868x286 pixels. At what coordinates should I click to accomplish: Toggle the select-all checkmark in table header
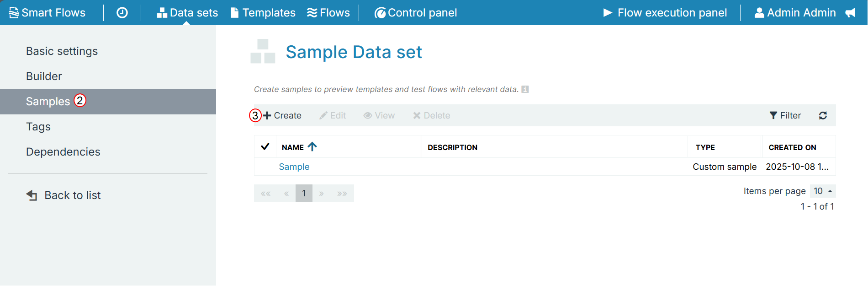265,147
